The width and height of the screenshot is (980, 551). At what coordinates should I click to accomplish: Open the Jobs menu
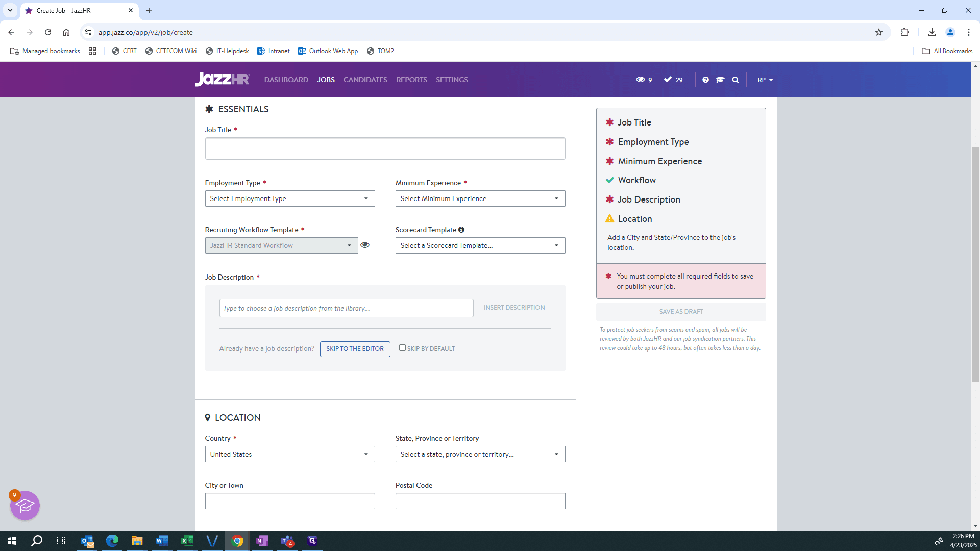[326, 80]
